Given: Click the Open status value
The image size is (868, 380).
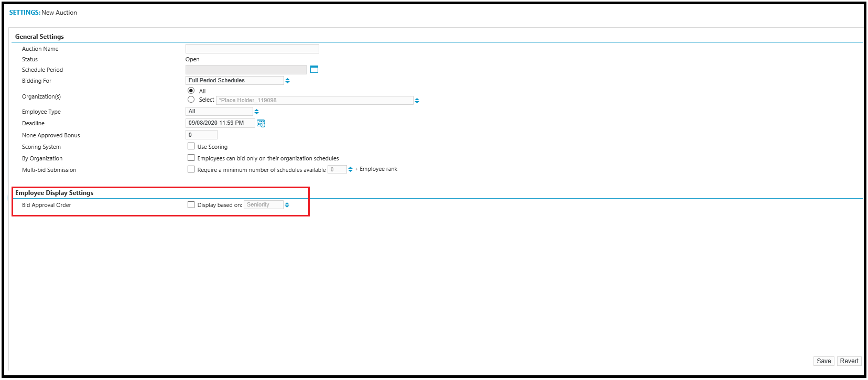Looking at the screenshot, I should [192, 59].
